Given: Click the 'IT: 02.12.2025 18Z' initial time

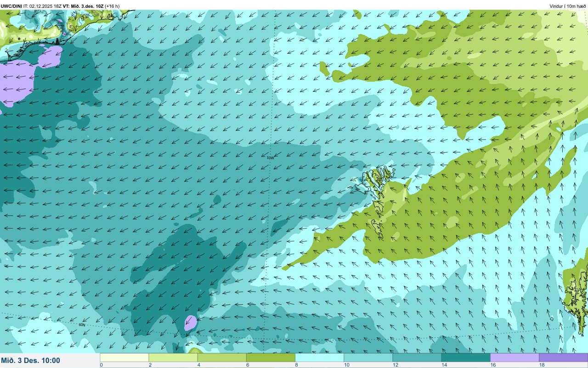Looking at the screenshot, I should (43, 6).
